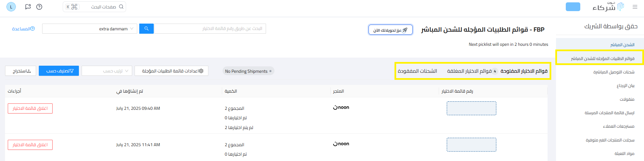Open the ترتيب حسب sort dropdown

pyautogui.click(x=107, y=71)
